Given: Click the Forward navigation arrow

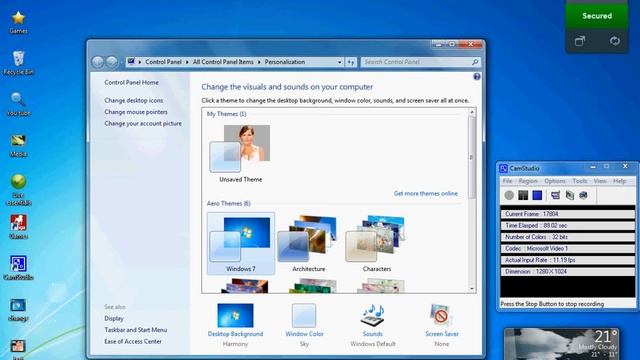Looking at the screenshot, I should point(112,62).
